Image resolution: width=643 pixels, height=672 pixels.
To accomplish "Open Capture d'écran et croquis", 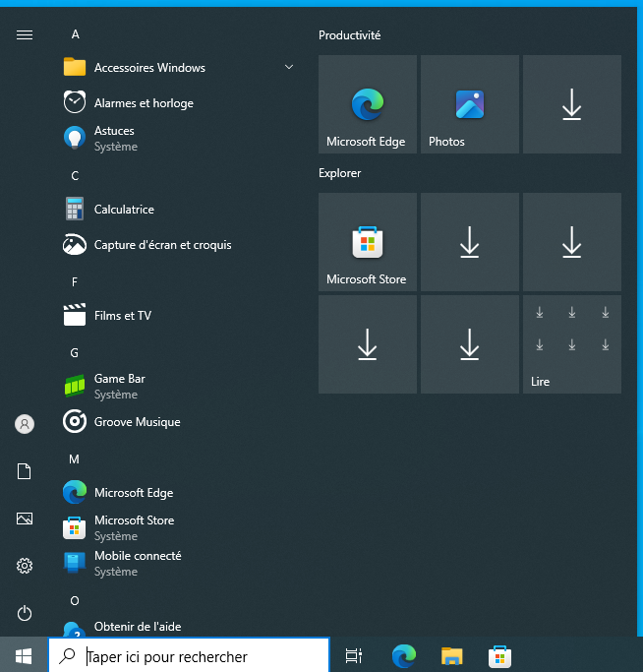I will [x=179, y=245].
